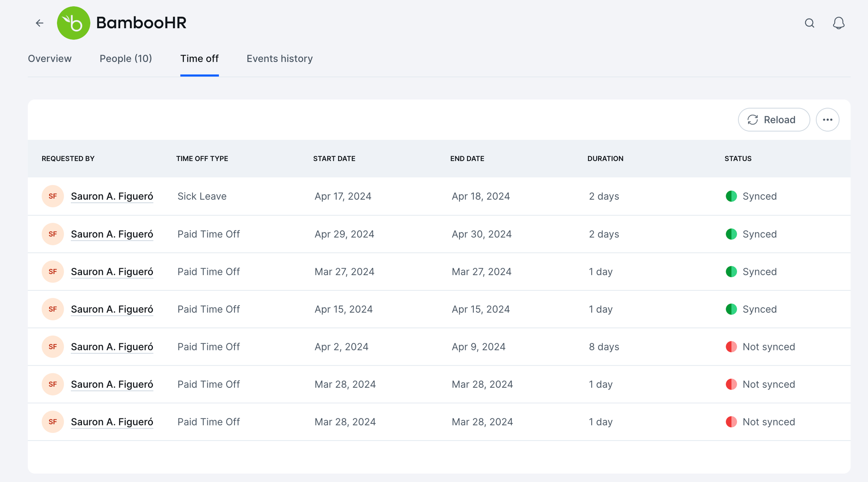Click the back arrow icon
Image resolution: width=868 pixels, height=482 pixels.
pyautogui.click(x=39, y=23)
